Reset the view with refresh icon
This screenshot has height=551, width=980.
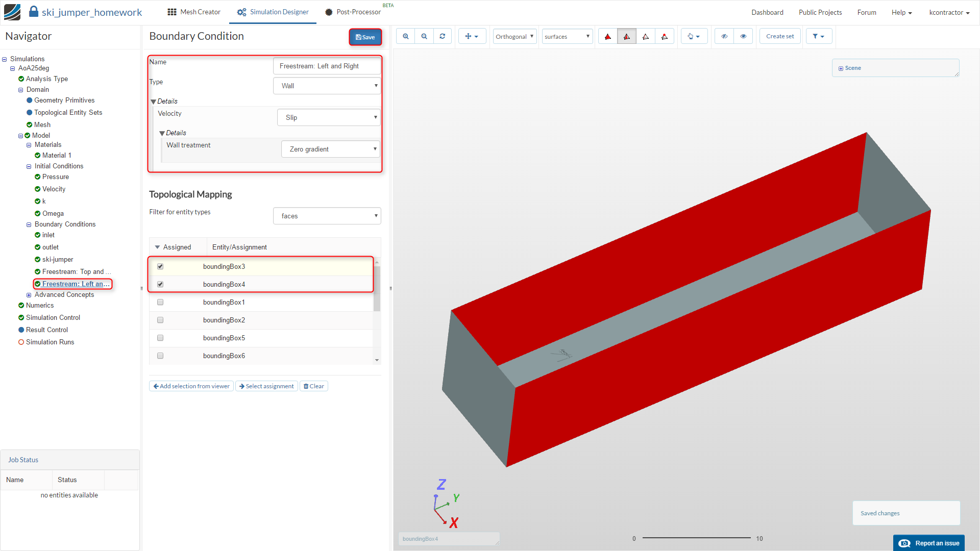[x=443, y=36]
